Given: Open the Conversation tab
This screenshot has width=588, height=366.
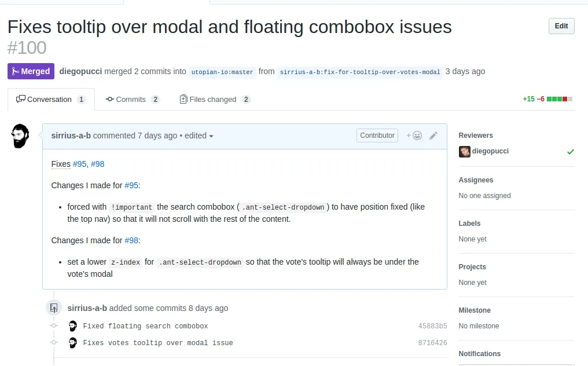Looking at the screenshot, I should pos(51,100).
